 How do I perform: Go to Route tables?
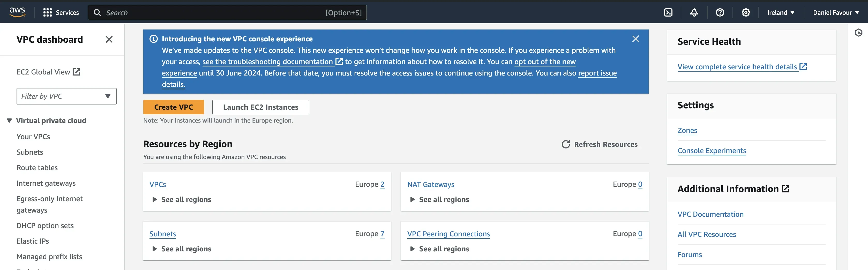(37, 168)
